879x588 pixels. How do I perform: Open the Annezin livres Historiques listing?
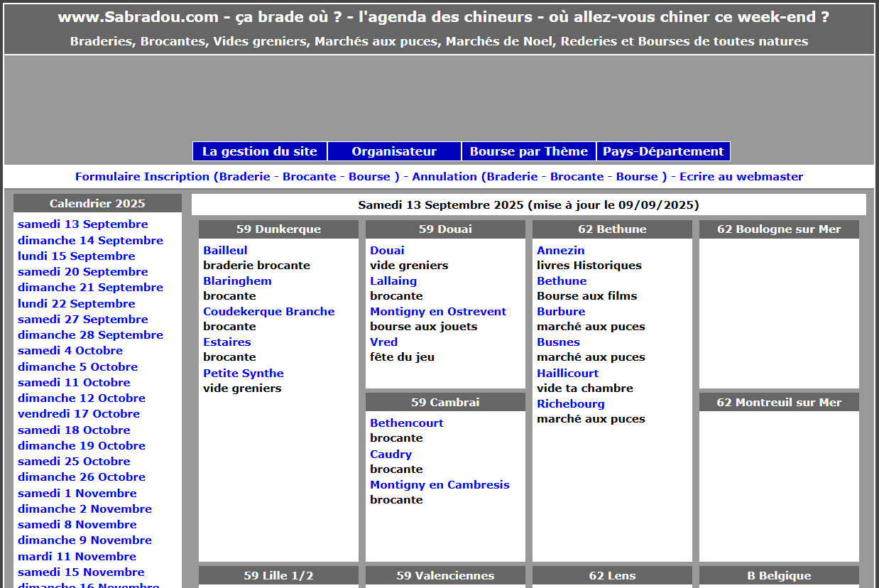[560, 251]
